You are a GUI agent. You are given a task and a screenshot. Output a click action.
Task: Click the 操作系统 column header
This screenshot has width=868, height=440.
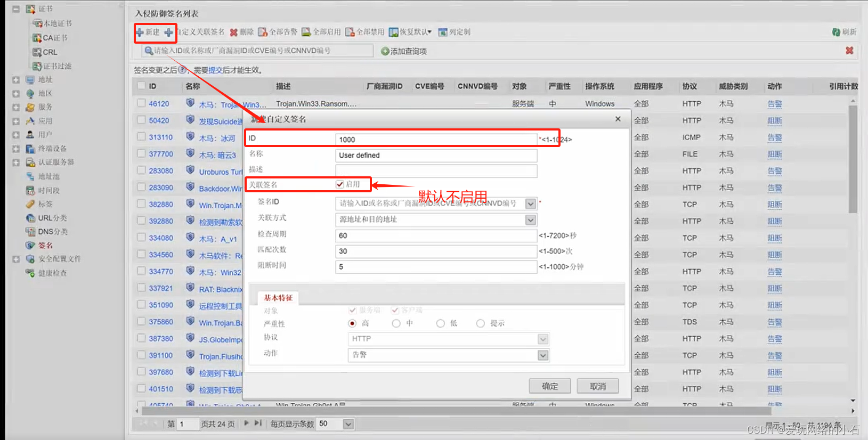pos(599,86)
